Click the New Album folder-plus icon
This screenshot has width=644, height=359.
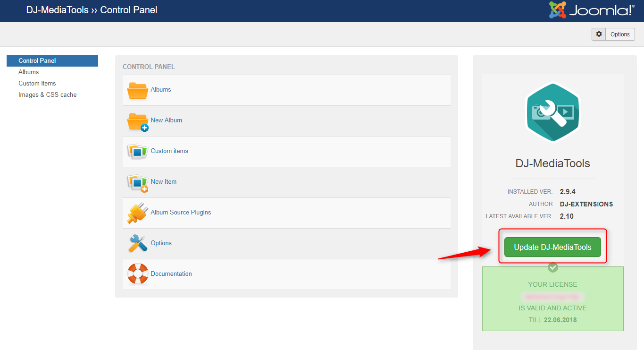[138, 121]
